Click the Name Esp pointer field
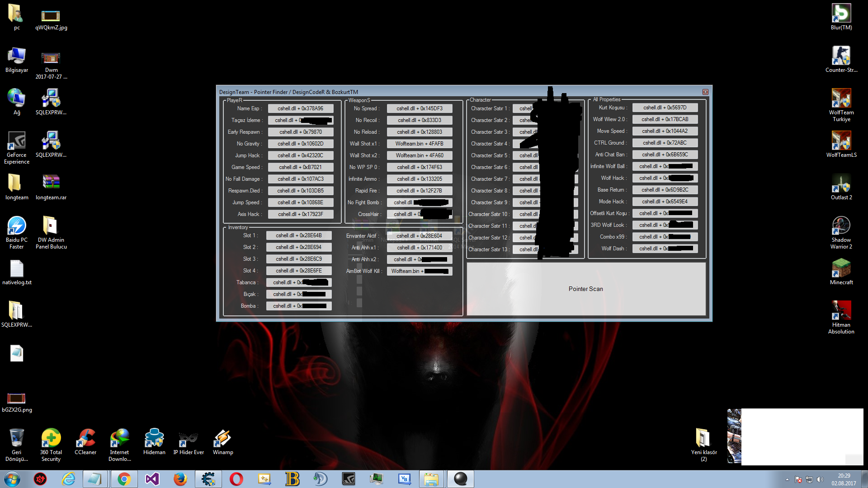This screenshot has width=868, height=488. point(301,108)
